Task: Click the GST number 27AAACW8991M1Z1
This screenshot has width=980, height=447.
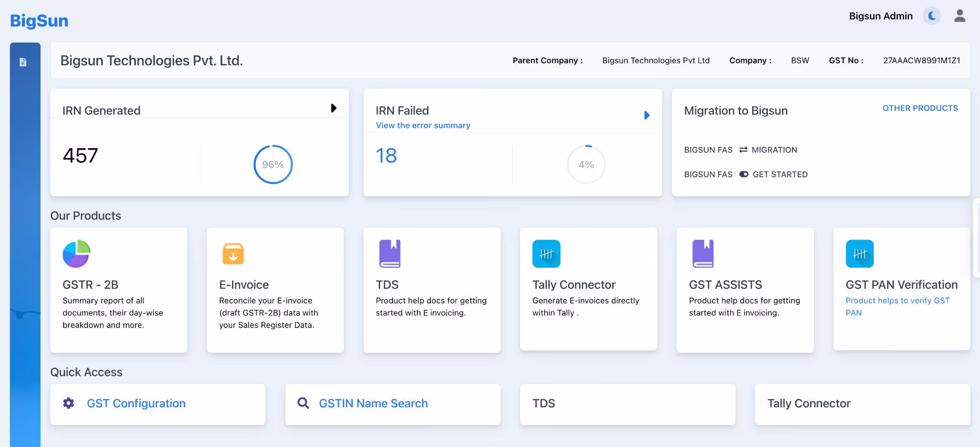Action: (x=922, y=61)
